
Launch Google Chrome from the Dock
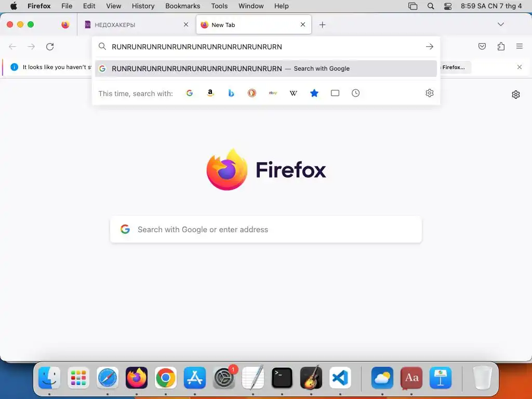(x=166, y=378)
